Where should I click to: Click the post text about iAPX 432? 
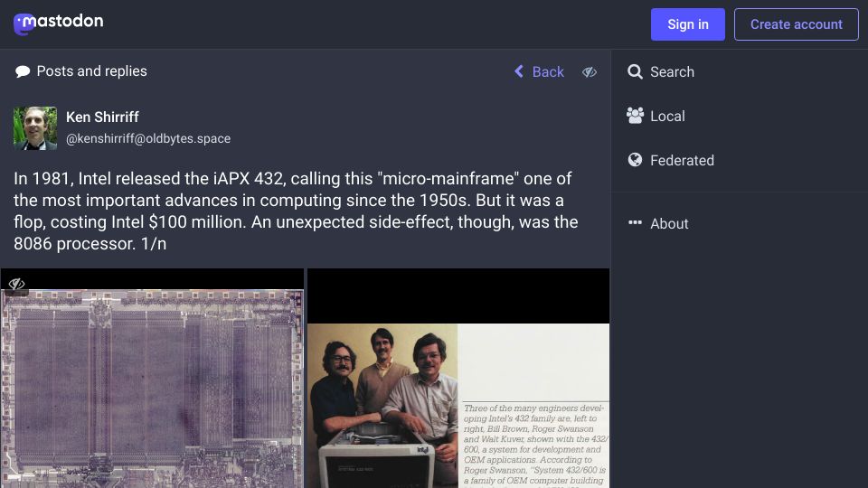[296, 211]
